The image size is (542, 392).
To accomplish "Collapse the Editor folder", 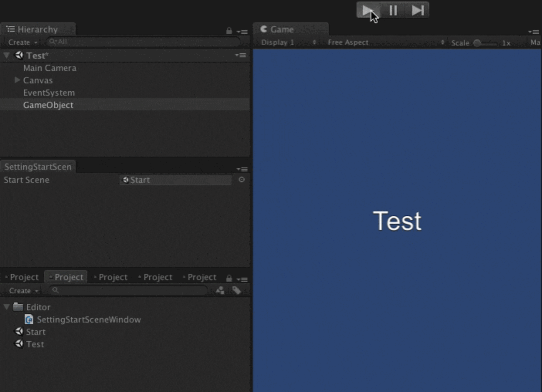I will pos(7,307).
